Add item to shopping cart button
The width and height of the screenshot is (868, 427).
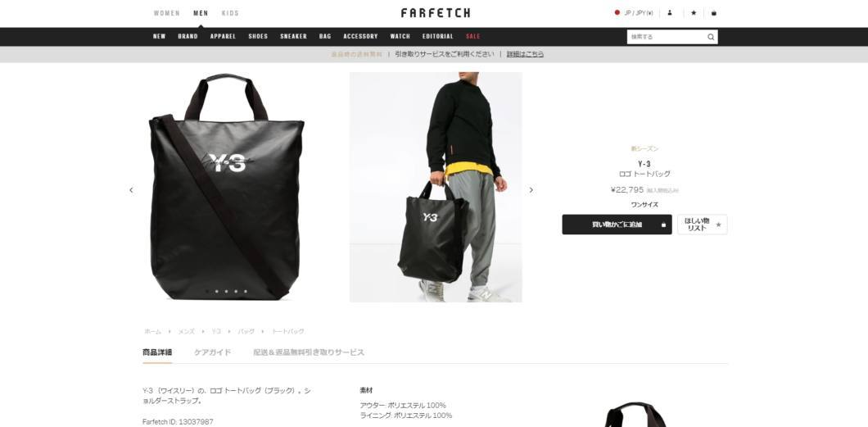click(x=617, y=225)
